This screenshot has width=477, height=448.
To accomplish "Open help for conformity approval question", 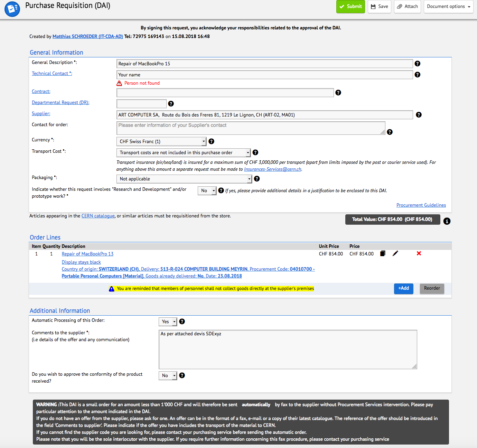I will click(x=182, y=375).
